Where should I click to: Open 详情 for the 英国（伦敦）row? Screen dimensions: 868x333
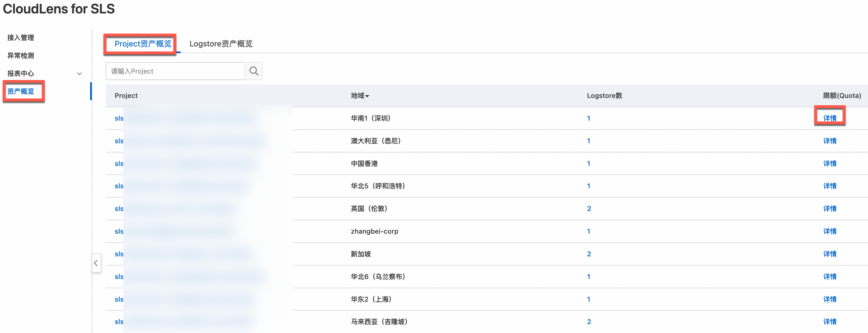pos(830,209)
